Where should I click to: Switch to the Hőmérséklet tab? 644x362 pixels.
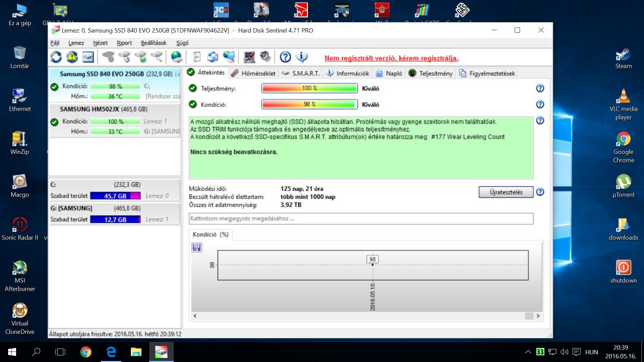tap(254, 73)
